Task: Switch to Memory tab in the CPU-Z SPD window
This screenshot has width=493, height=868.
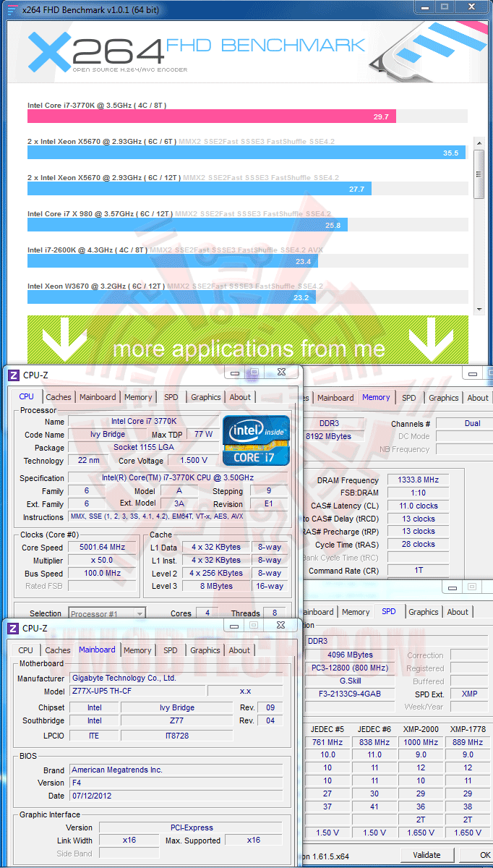Action: (356, 612)
